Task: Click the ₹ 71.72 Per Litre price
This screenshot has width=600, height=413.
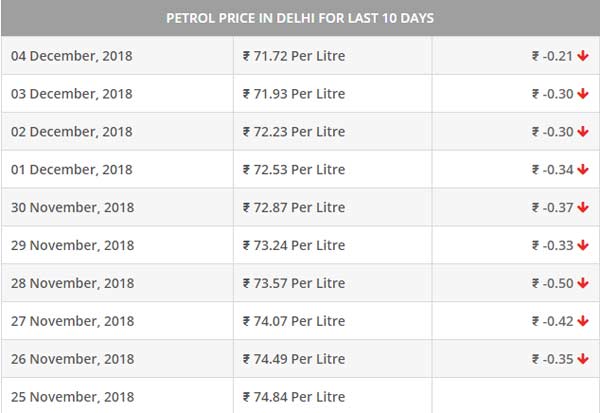Action: [293, 56]
